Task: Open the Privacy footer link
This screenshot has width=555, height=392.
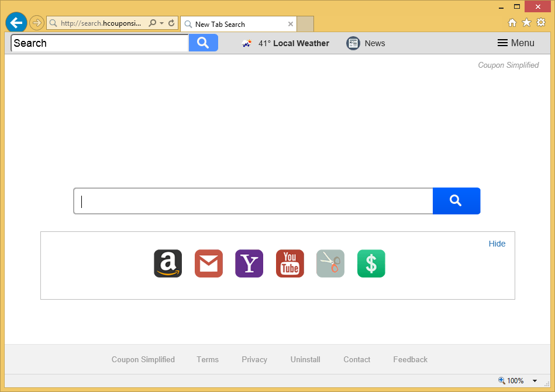Action: click(x=254, y=359)
